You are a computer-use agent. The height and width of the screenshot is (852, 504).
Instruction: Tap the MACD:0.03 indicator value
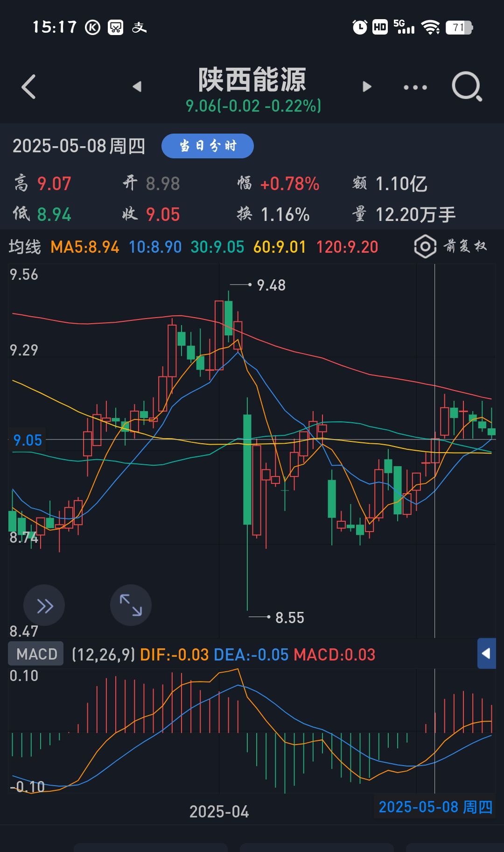coord(335,655)
